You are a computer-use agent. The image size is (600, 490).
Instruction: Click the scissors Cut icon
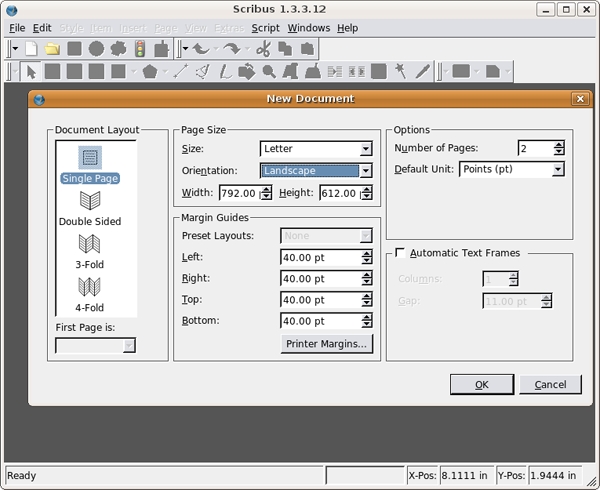click(263, 48)
